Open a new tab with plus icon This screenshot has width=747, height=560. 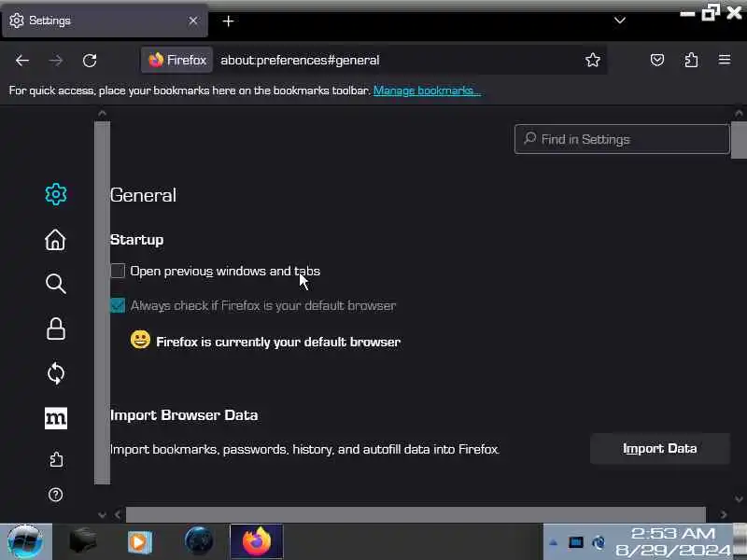pyautogui.click(x=228, y=21)
